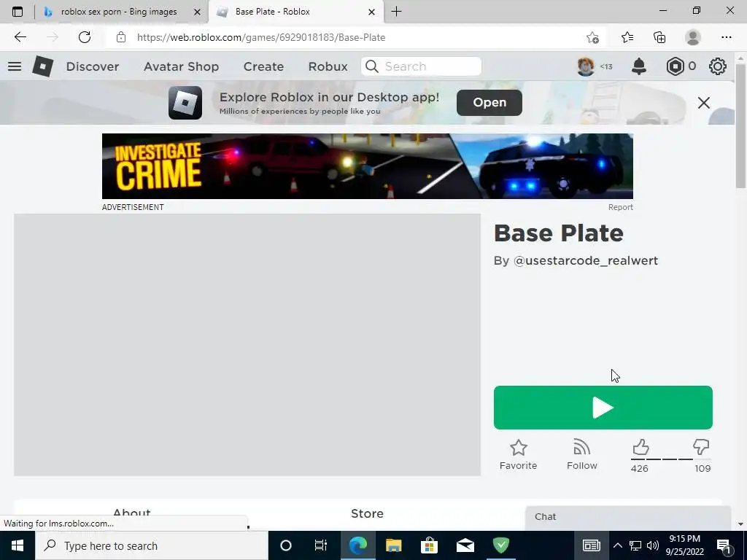The image size is (747, 560).
Task: Open Edge settings and more menu
Action: pyautogui.click(x=726, y=37)
